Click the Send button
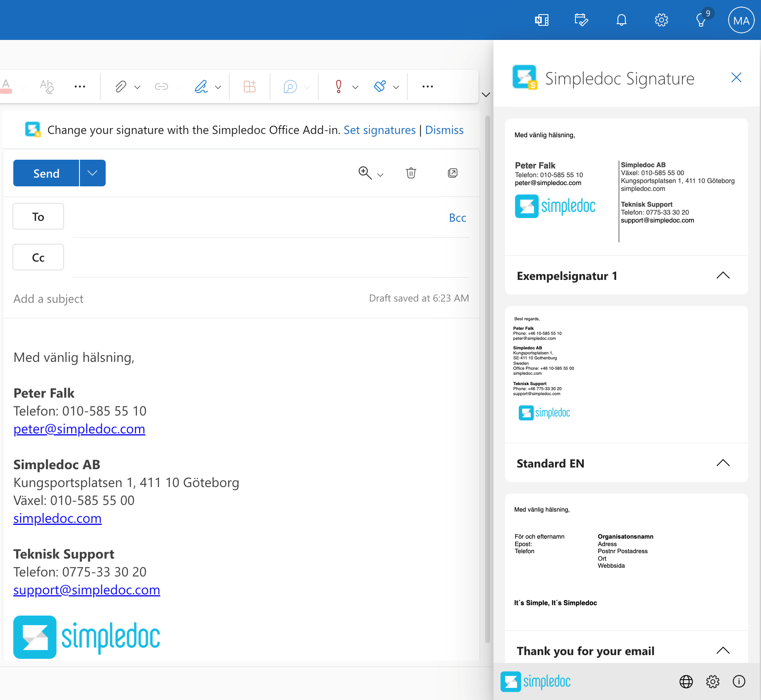 click(46, 173)
